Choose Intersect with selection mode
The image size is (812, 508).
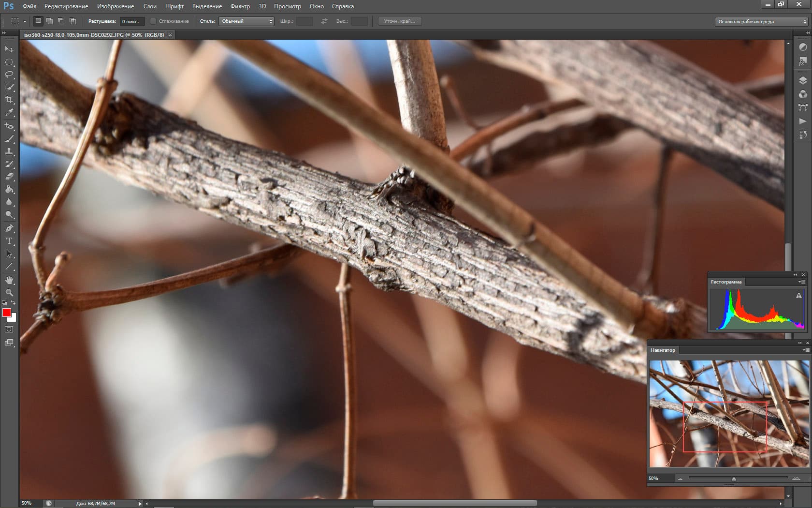tap(72, 21)
